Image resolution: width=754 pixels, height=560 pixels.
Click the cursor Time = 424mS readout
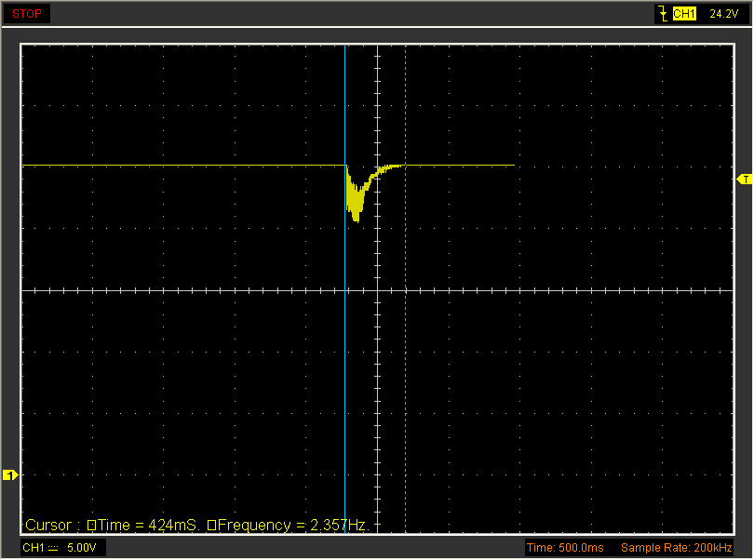point(141,525)
